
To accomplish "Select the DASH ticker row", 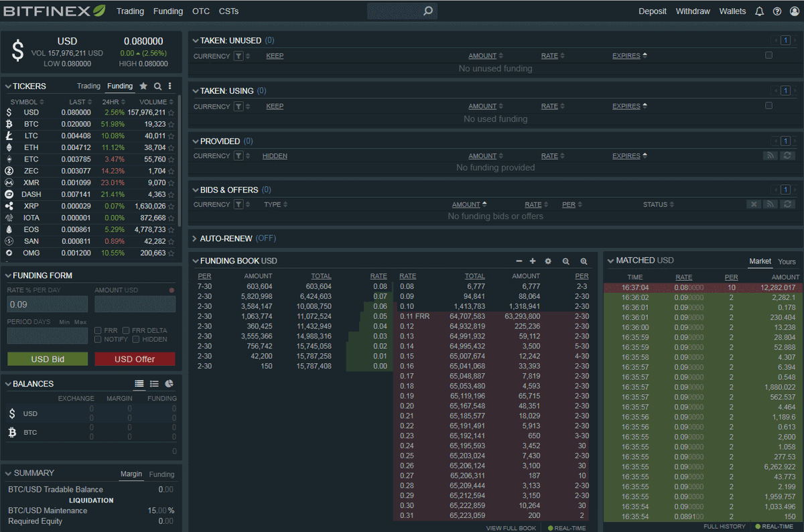I will tap(90, 194).
